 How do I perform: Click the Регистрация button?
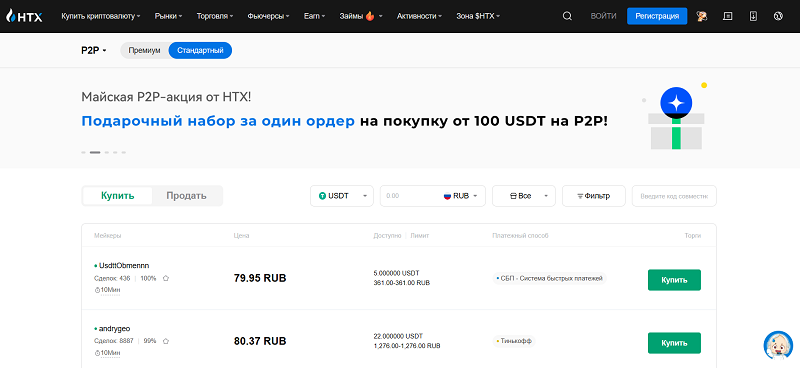[657, 16]
